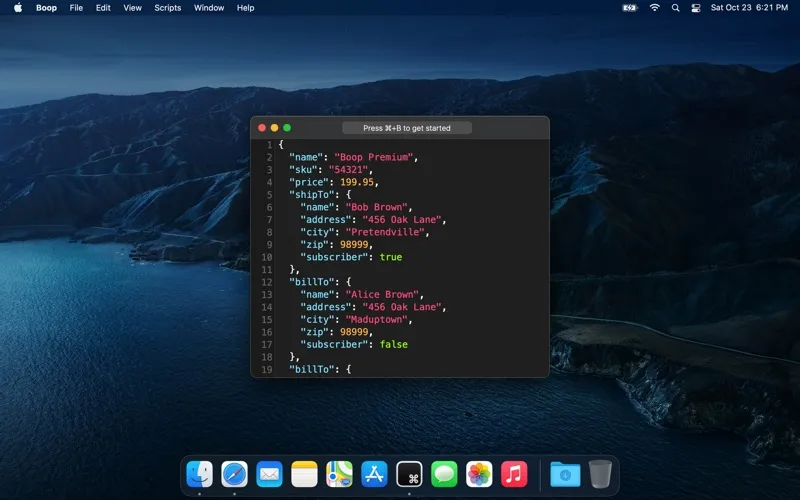This screenshot has width=800, height=500.
Task: Launch Finder from the Dock
Action: click(x=199, y=474)
